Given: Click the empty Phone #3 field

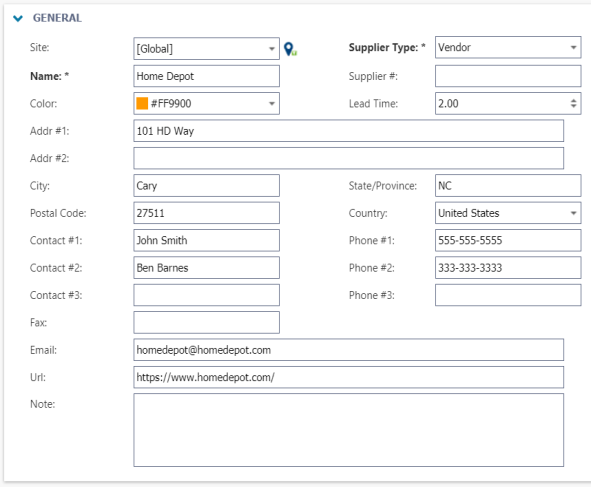Looking at the screenshot, I should [508, 295].
